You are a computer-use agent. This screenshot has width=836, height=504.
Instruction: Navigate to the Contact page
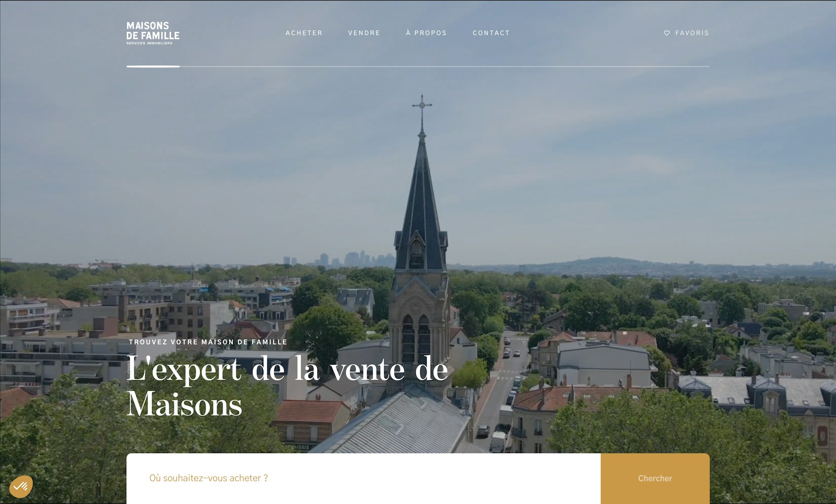tap(491, 33)
